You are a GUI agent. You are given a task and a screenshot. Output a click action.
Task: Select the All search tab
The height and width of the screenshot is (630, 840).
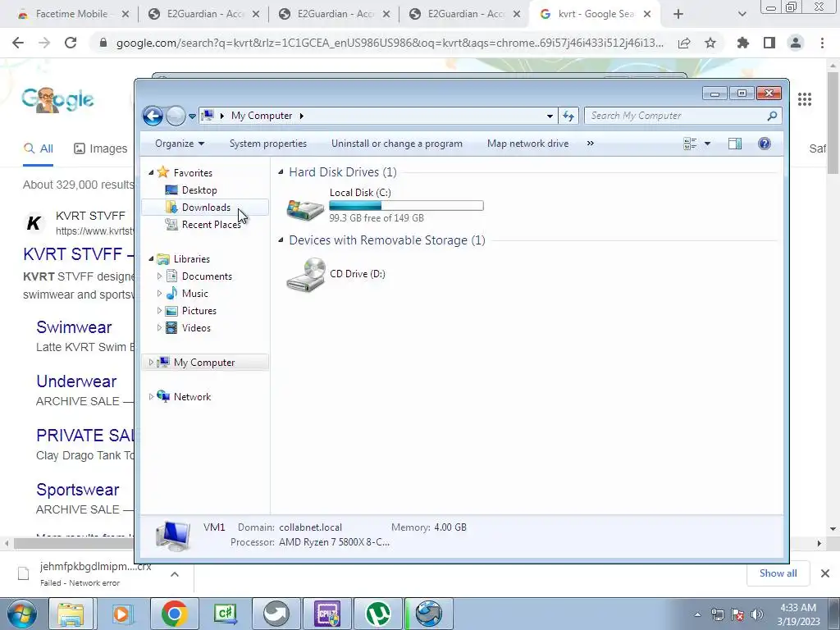(x=38, y=149)
